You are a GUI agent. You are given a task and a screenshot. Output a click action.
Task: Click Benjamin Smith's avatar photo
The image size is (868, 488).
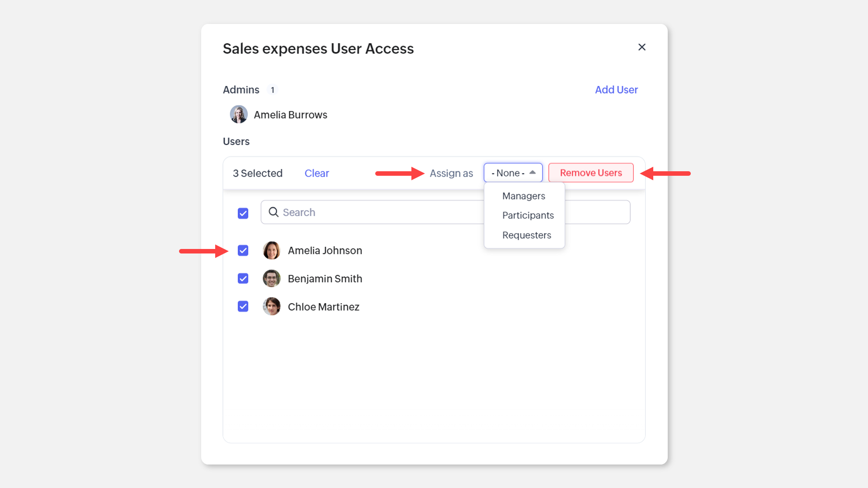271,278
